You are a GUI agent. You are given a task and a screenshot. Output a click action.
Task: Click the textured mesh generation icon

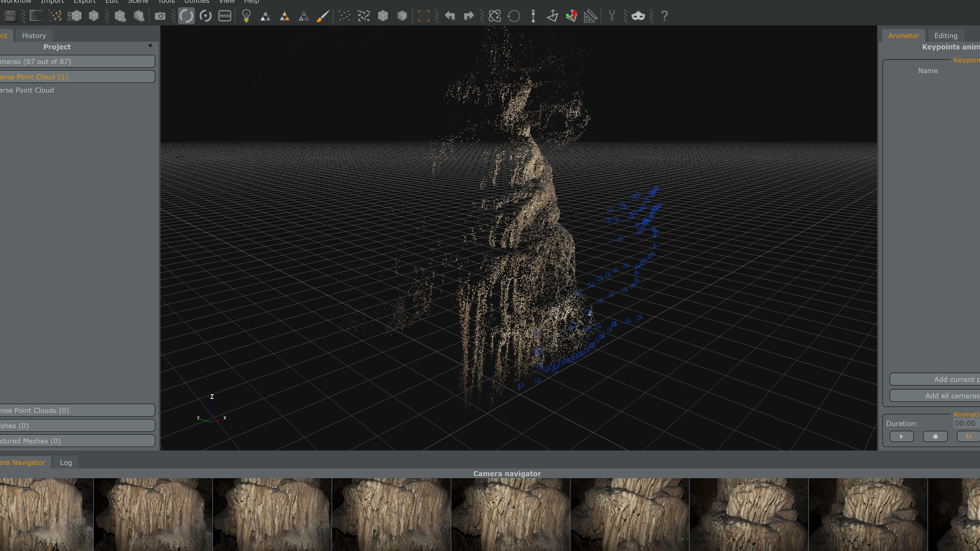[x=120, y=16]
